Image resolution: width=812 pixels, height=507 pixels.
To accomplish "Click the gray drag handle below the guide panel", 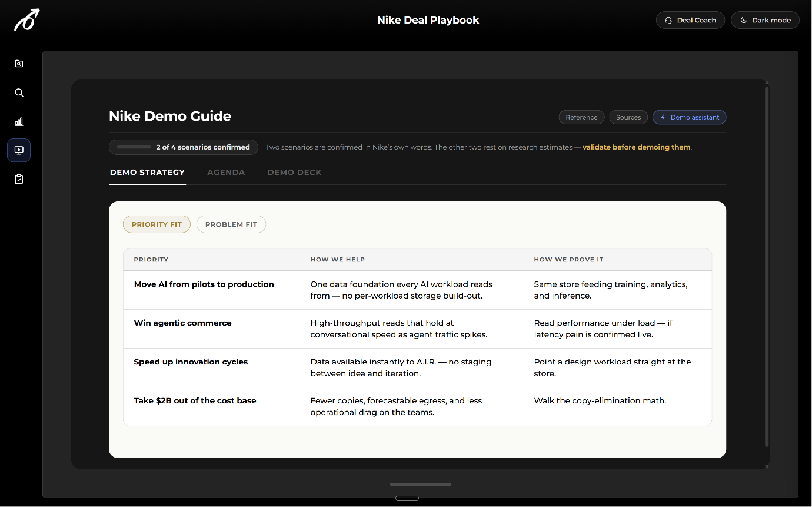I will (421, 485).
